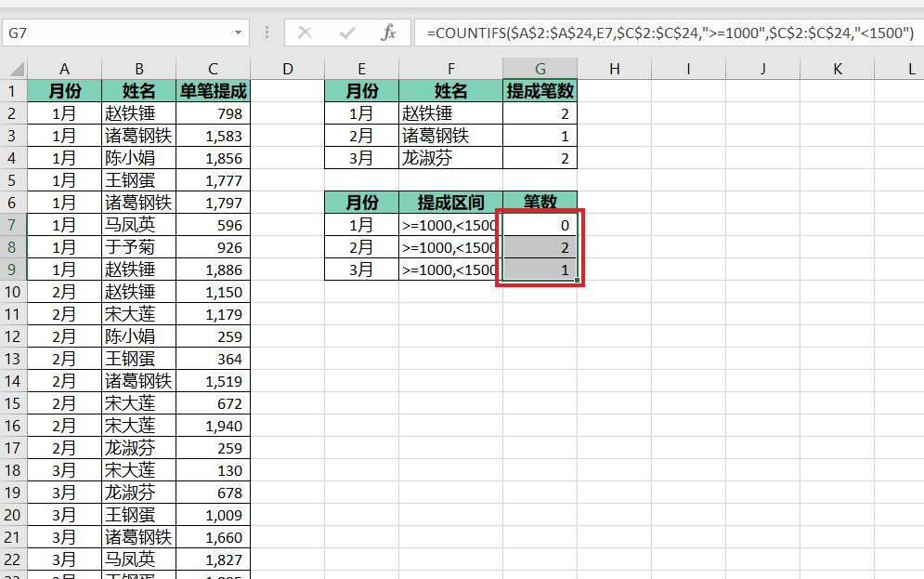Select row 10 header

14,292
